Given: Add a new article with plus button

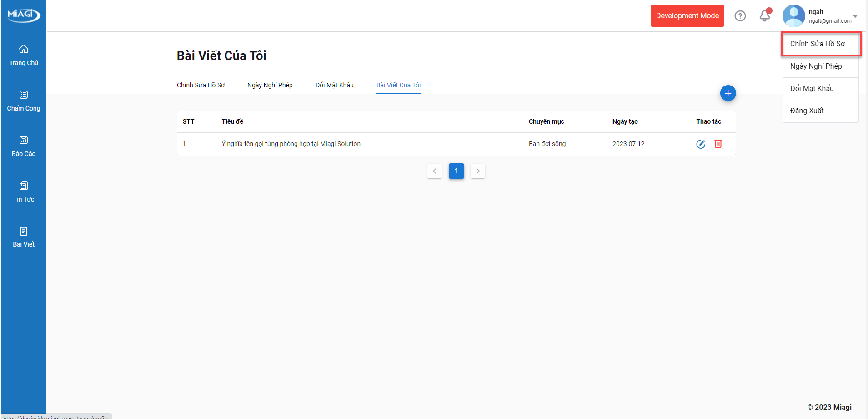Looking at the screenshot, I should click(728, 93).
